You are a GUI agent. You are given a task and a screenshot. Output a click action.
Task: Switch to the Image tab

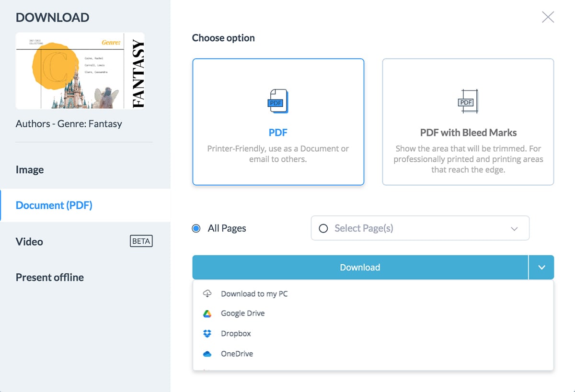30,170
